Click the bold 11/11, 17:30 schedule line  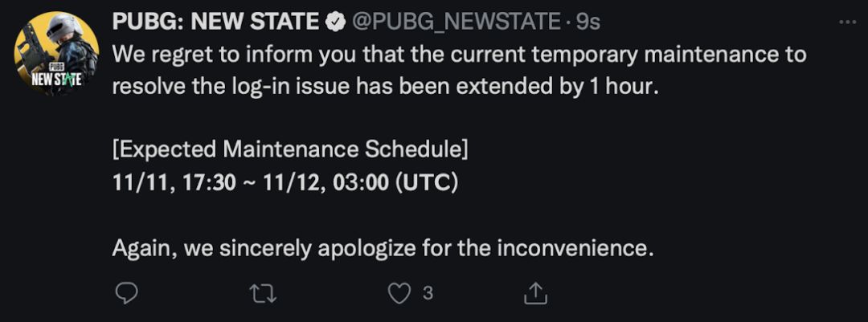click(x=285, y=182)
